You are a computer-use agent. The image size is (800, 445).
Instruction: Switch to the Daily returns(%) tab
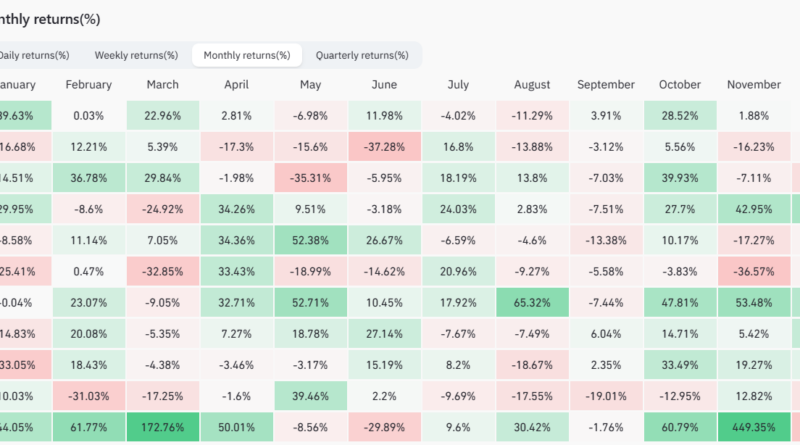pos(34,55)
